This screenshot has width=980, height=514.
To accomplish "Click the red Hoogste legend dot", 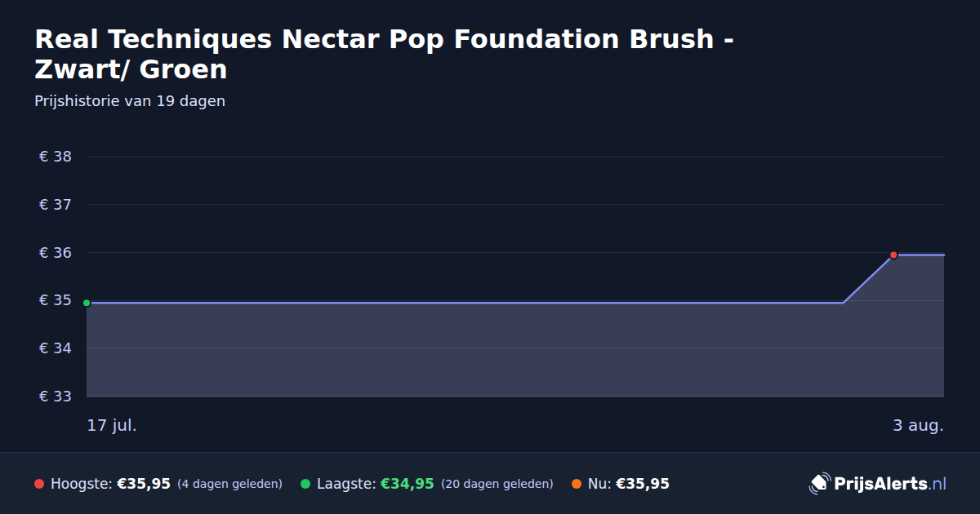I will tap(39, 484).
